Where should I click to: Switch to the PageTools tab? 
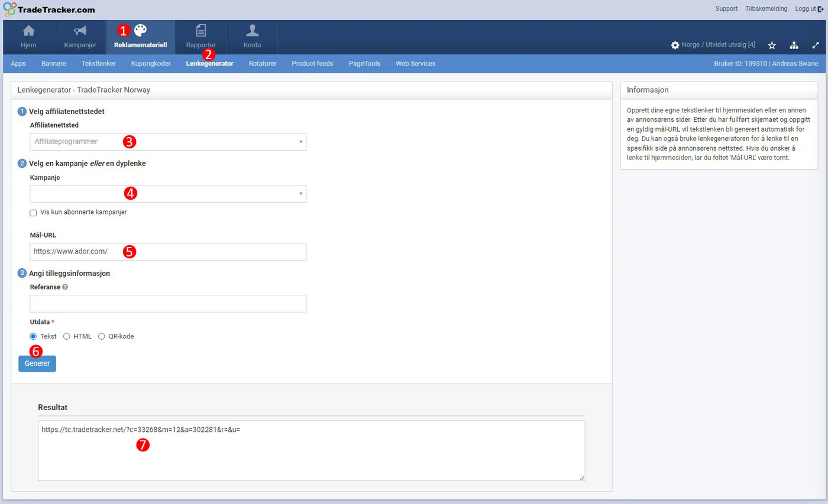[364, 64]
